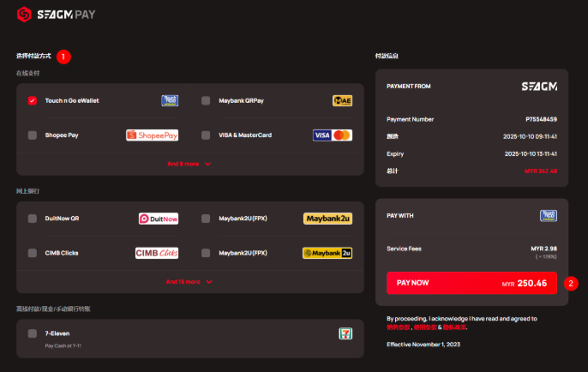
Task: Click the DuitNow logo
Action: [x=159, y=219]
